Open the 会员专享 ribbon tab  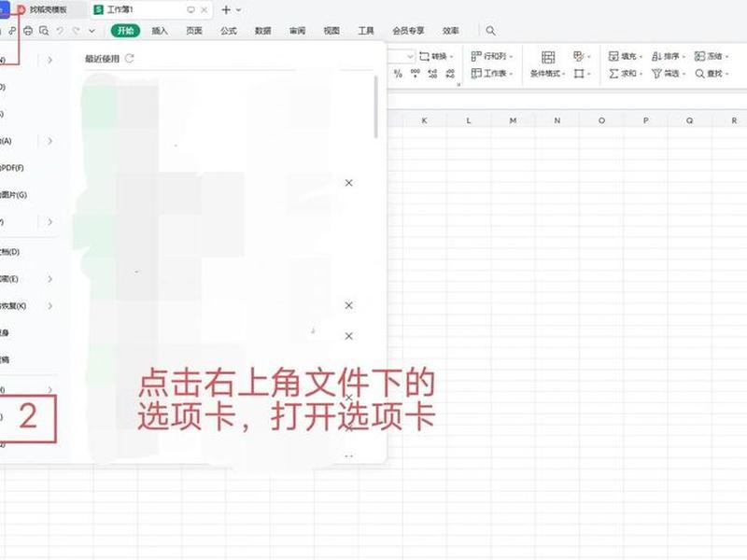click(x=408, y=31)
